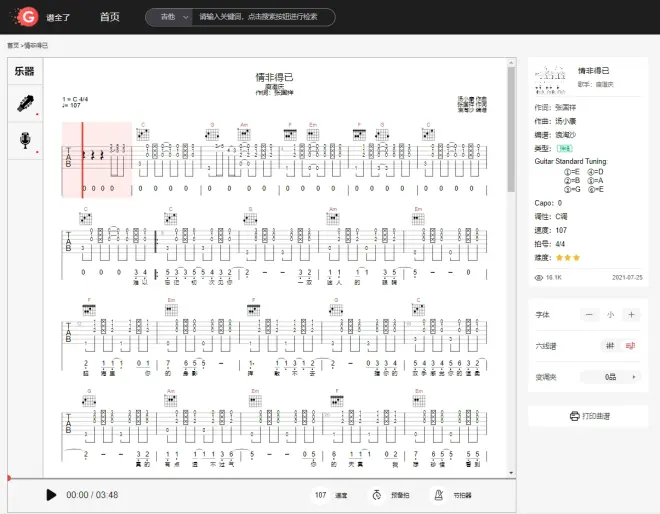Screen dimensions: 660x514
Task: Toggle the 节拍器 metronome icon
Action: tap(437, 494)
